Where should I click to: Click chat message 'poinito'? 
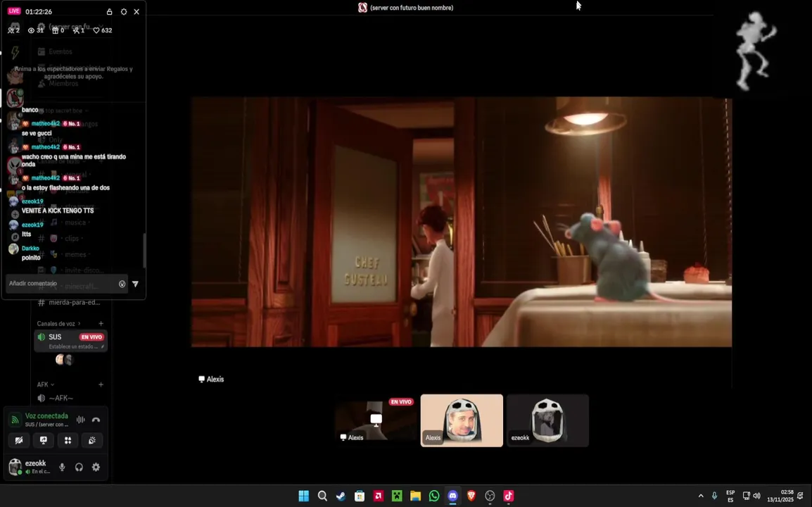[31, 258]
